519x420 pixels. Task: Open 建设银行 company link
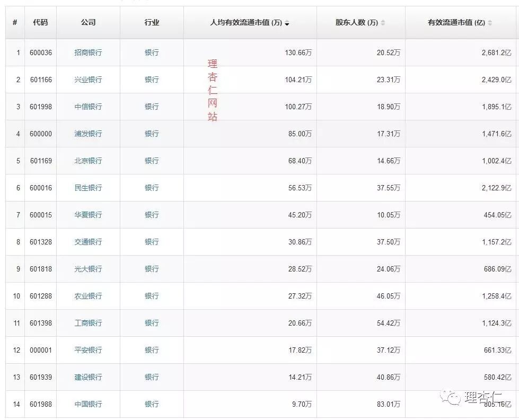(x=88, y=377)
